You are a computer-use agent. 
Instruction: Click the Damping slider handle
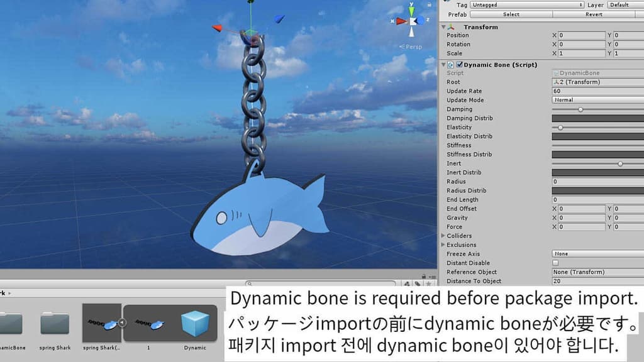580,109
